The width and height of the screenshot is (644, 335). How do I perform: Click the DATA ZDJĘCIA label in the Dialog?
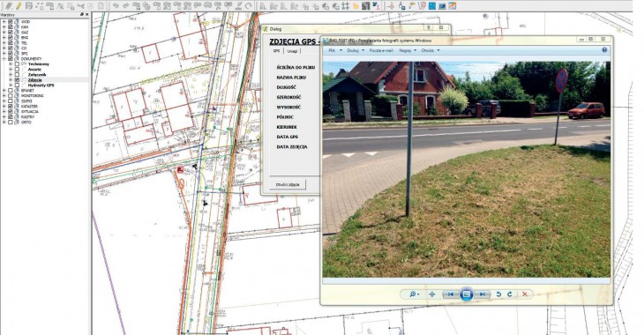(x=292, y=146)
